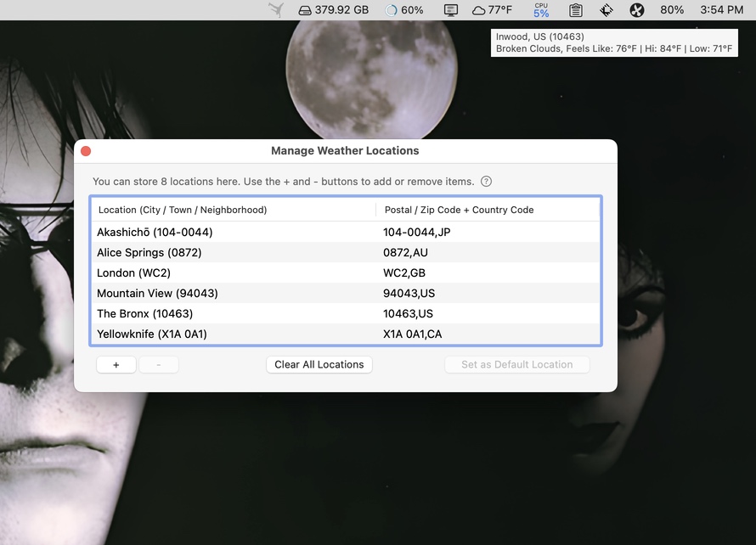Click the 80% menu bar reading
756x545 pixels.
[x=672, y=9]
